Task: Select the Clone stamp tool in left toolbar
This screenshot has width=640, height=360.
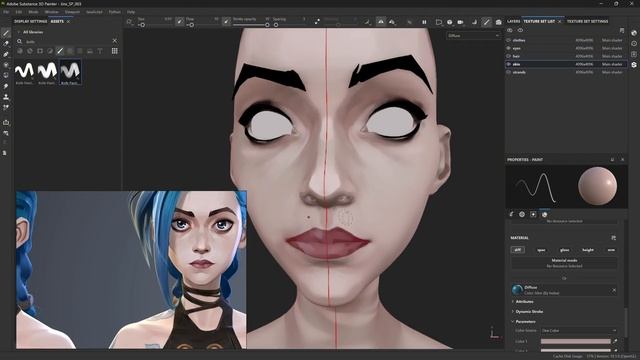Action: pos(6,97)
